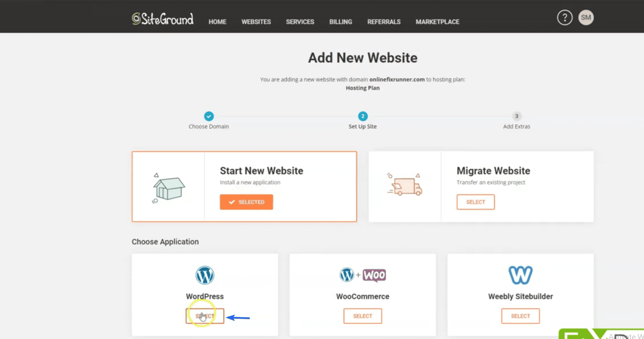The width and height of the screenshot is (644, 339).
Task: Click the house icon in Start New Website
Action: tap(169, 188)
